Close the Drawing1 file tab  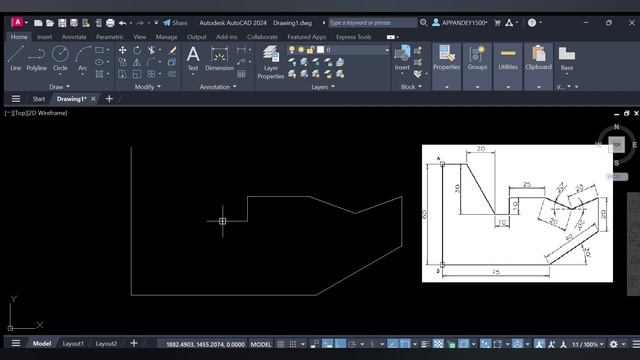[x=93, y=99]
